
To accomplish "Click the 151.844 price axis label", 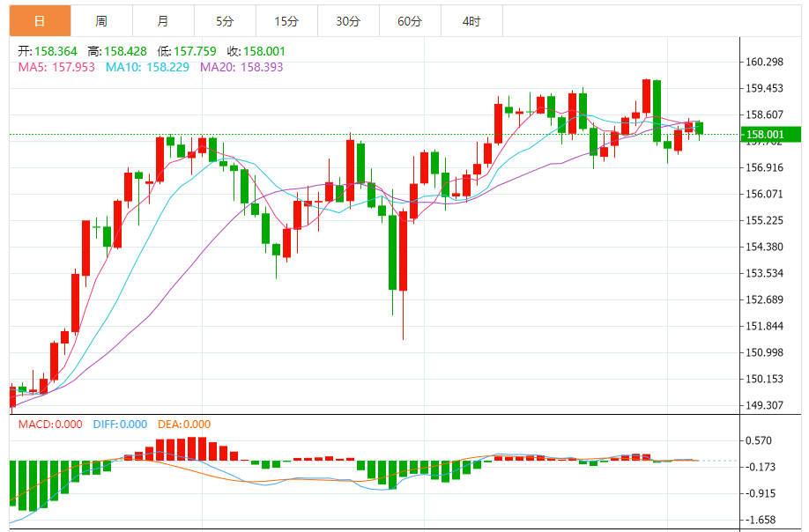I will (x=765, y=326).
